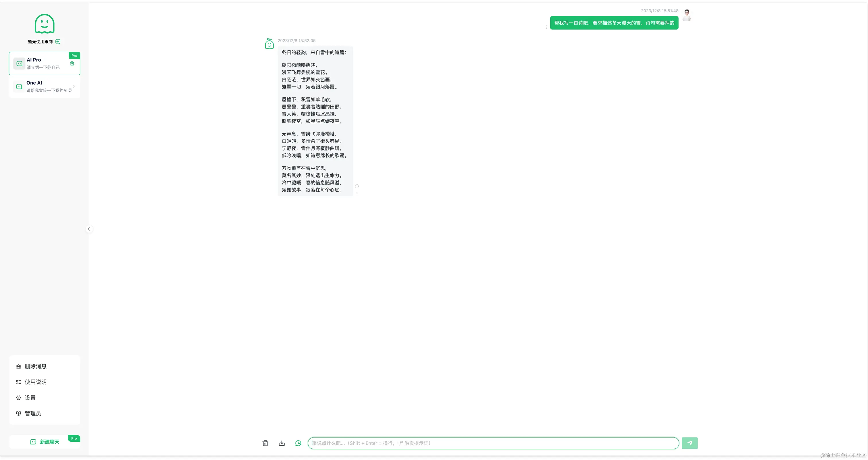Open 删除消息 menu item
Viewport: 868px width, 460px height.
(35, 366)
